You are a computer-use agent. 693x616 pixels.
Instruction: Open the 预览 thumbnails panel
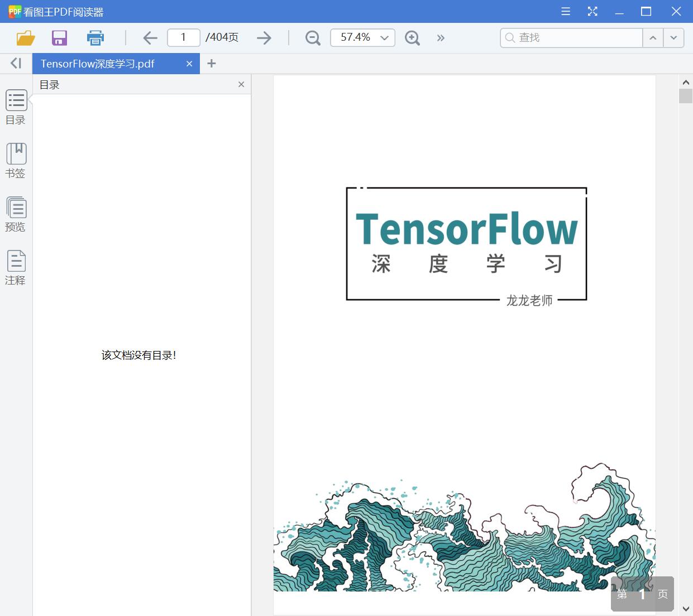click(16, 214)
